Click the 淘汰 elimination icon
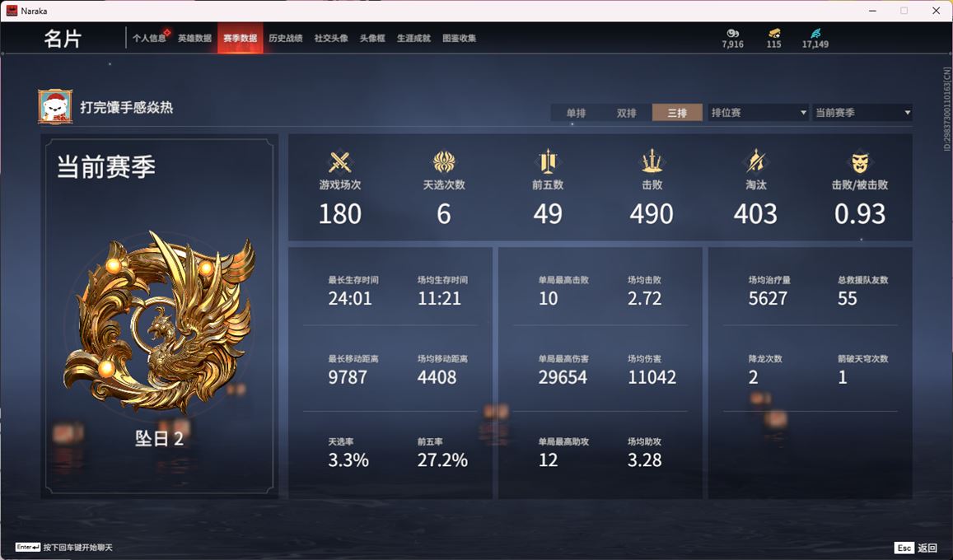This screenshot has height=560, width=953. [x=755, y=161]
